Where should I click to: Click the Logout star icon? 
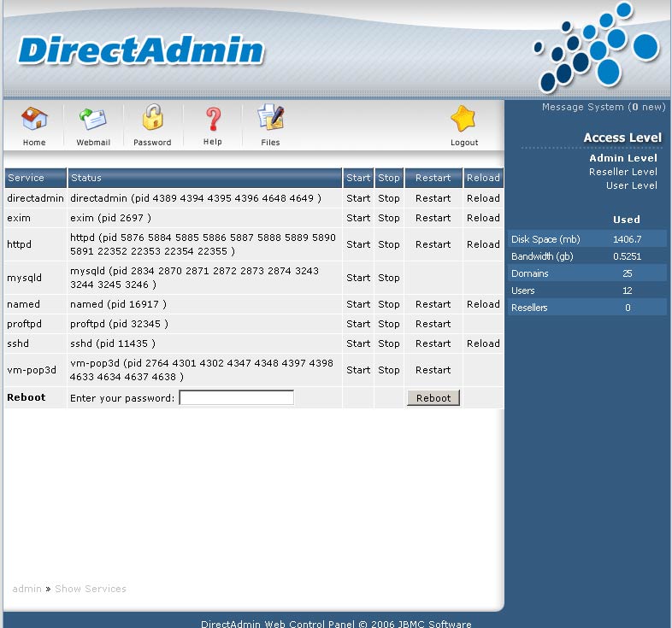[464, 119]
